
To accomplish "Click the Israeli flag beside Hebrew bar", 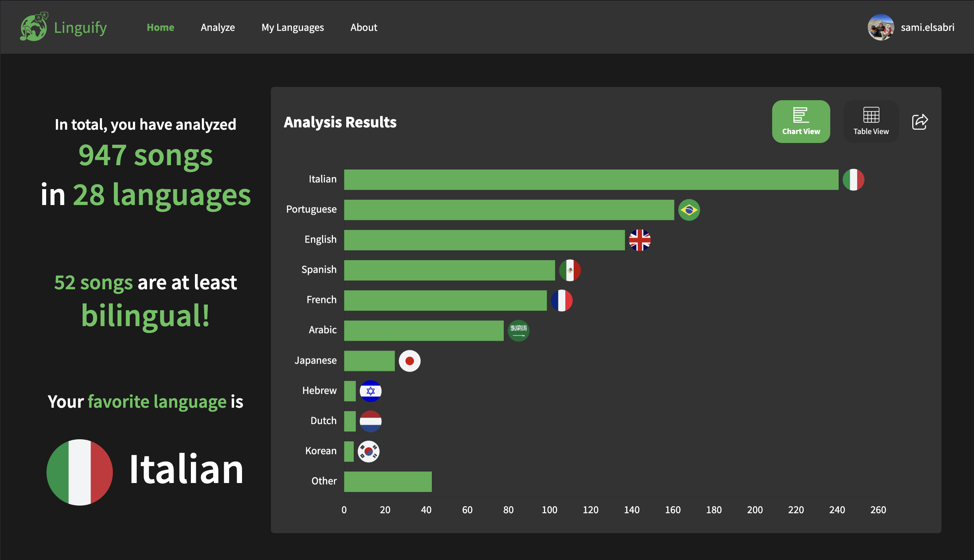I will point(370,391).
